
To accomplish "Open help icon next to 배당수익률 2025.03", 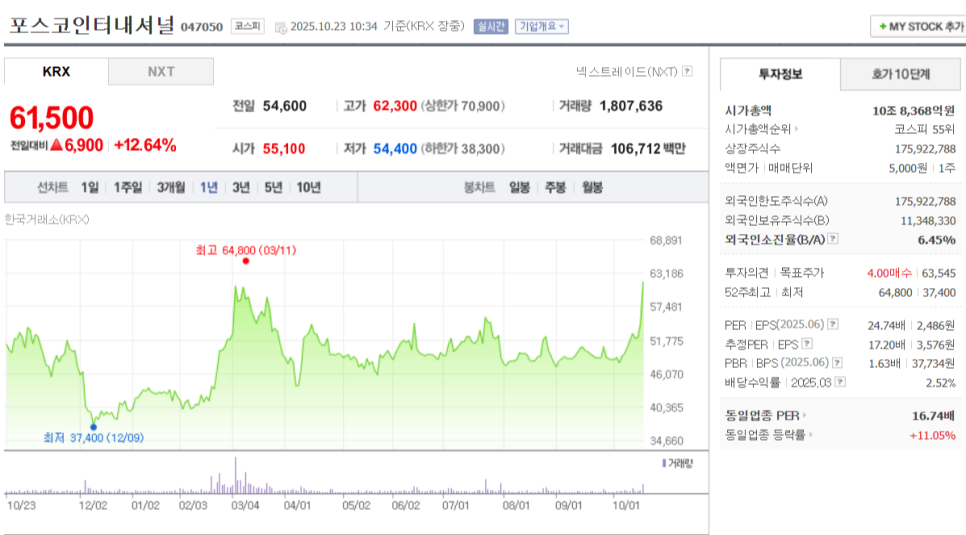I will point(840,382).
